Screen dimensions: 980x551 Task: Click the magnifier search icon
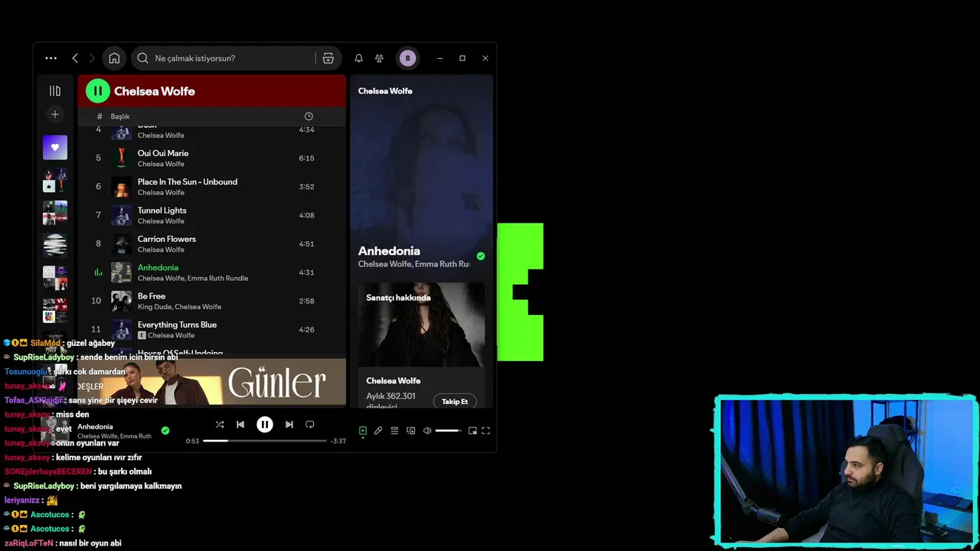coord(142,58)
